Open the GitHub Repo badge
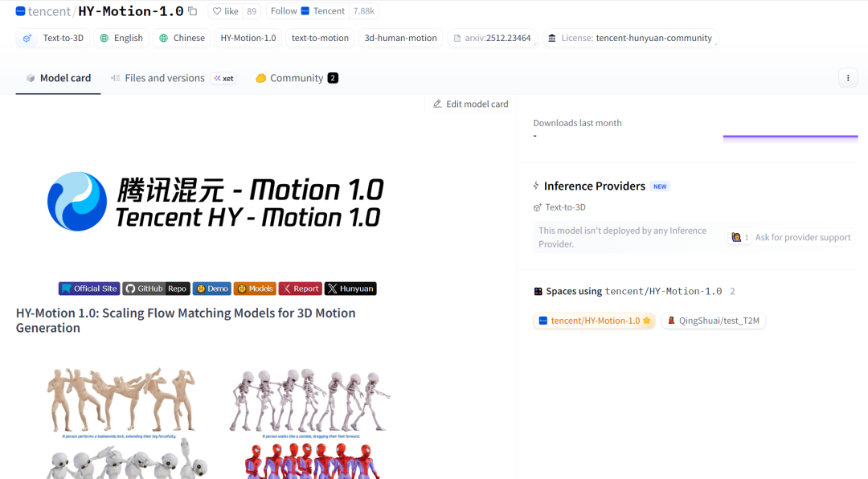868x479 pixels. 156,289
